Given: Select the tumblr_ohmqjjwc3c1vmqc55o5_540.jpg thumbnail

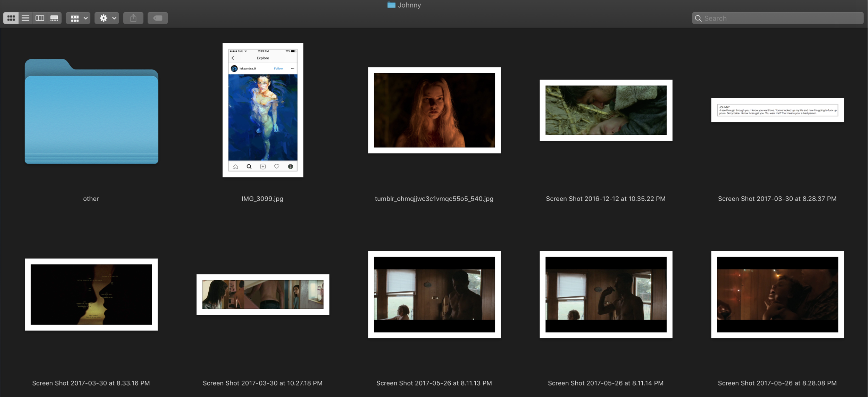Looking at the screenshot, I should click(434, 110).
